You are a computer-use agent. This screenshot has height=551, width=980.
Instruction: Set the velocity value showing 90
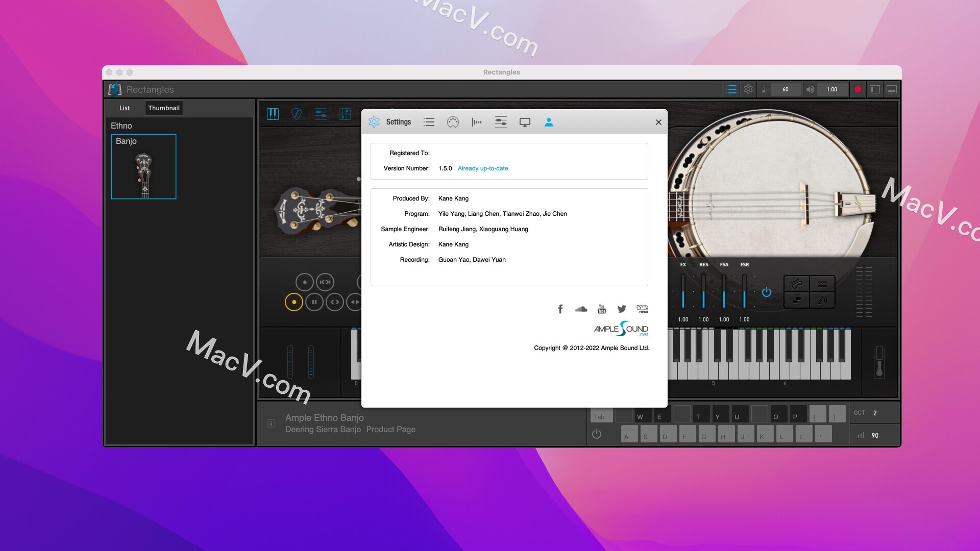tap(875, 435)
